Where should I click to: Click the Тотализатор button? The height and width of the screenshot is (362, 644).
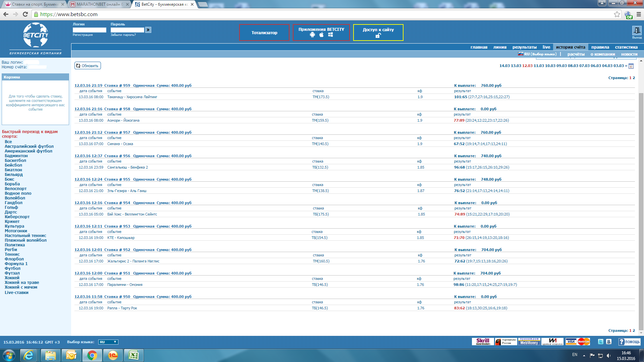click(264, 33)
